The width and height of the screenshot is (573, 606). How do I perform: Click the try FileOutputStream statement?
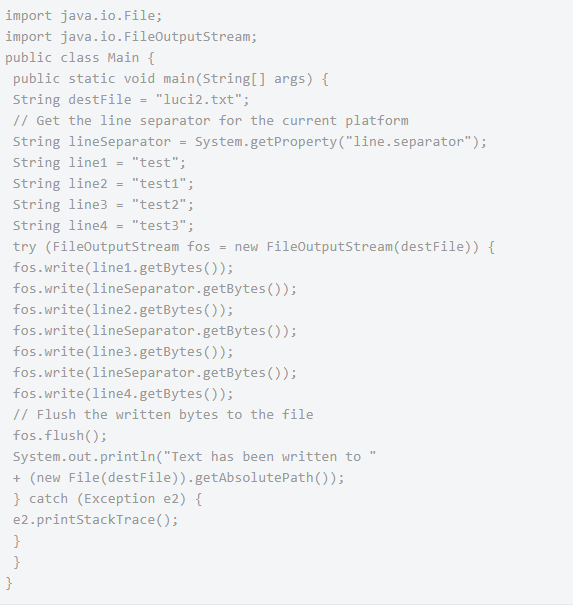click(254, 247)
